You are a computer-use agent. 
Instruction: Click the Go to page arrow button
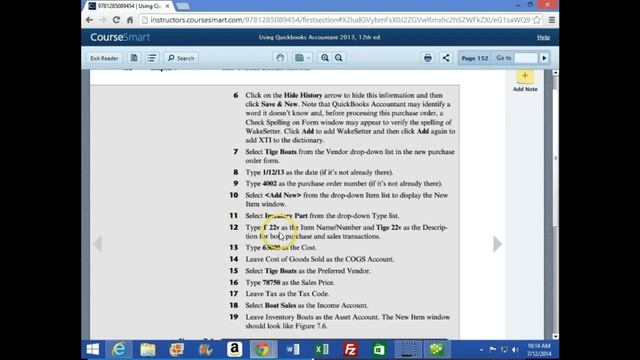tap(544, 58)
